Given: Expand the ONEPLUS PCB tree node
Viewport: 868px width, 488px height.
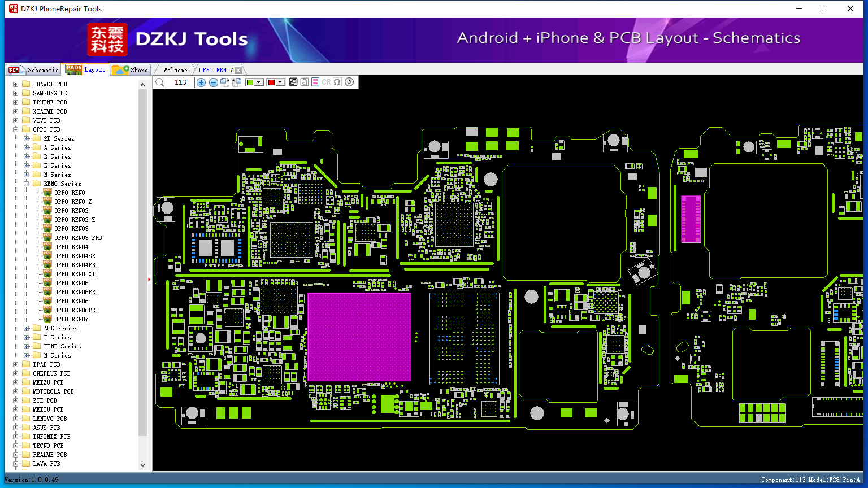Looking at the screenshot, I should (16, 373).
